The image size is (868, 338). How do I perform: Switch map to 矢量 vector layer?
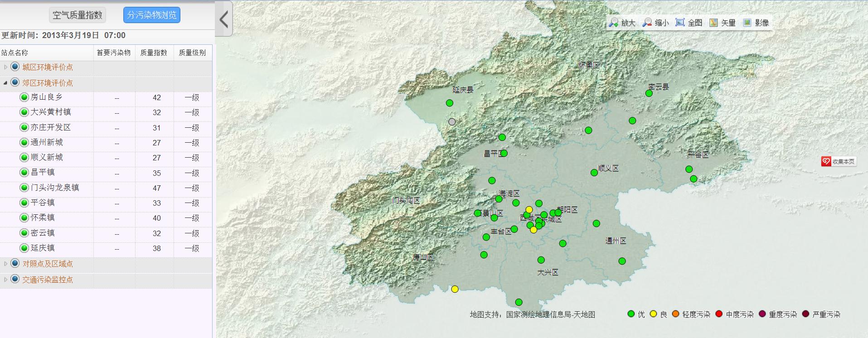click(713, 23)
